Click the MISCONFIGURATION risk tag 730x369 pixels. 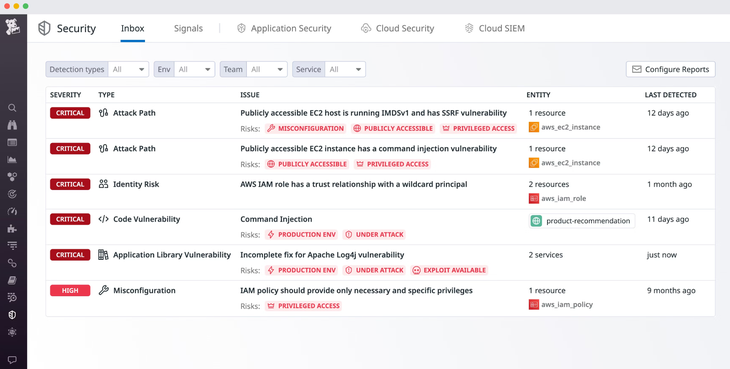305,128
